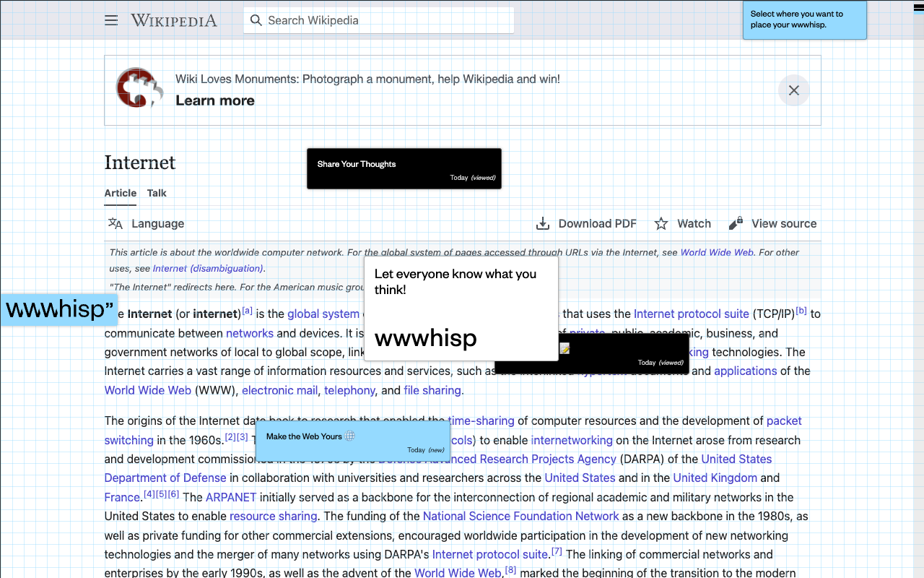Screen dimensions: 924x578
Task: Click the 'Select where you want to place' tooltip
Action: click(805, 20)
